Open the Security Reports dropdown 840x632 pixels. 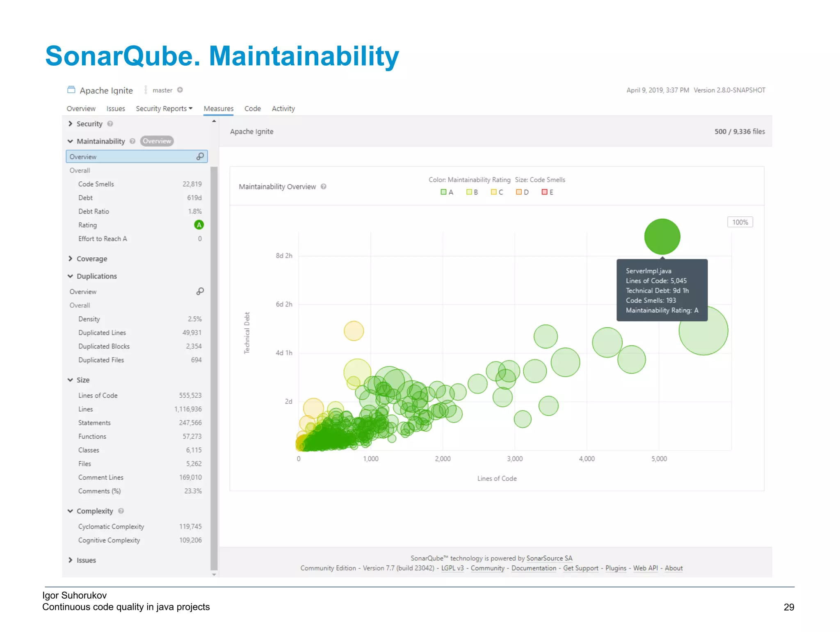164,109
